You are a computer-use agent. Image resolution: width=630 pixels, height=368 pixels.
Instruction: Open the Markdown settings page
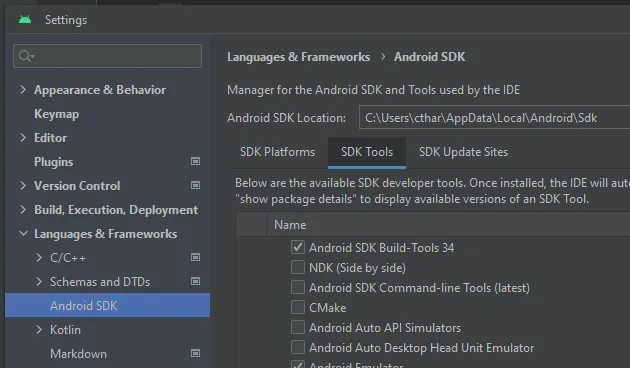click(78, 354)
